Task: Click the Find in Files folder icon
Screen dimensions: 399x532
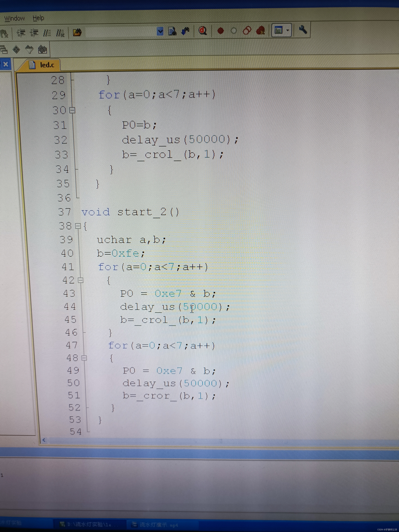Action: tap(77, 32)
